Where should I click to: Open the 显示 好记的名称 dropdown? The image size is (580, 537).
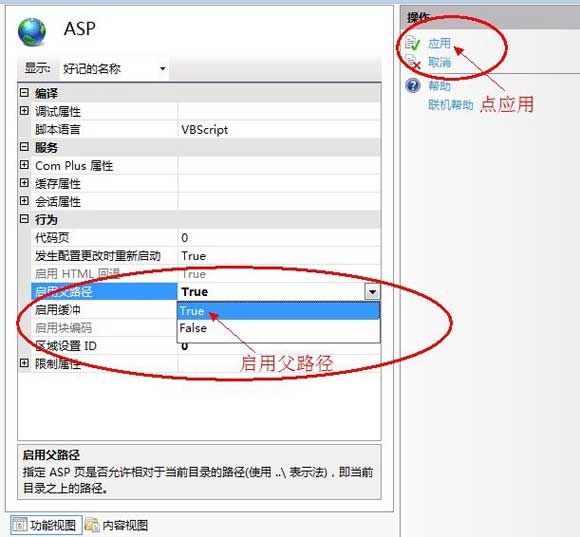pyautogui.click(x=114, y=68)
